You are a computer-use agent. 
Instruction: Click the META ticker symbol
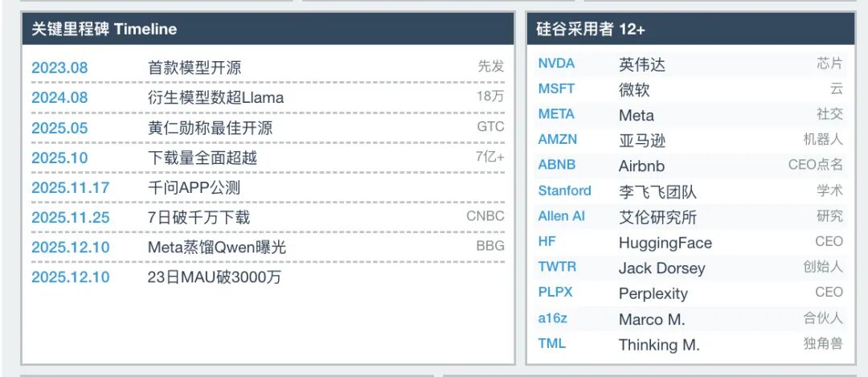pos(556,114)
